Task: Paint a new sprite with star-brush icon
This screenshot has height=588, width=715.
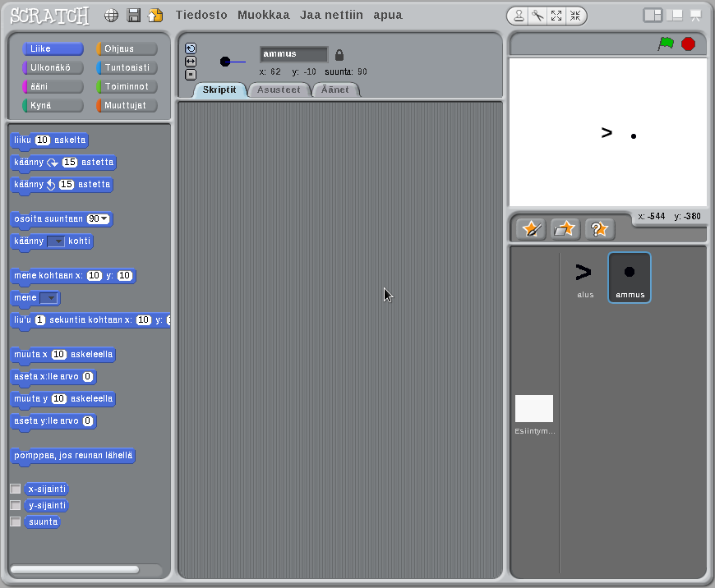Action: coord(531,229)
